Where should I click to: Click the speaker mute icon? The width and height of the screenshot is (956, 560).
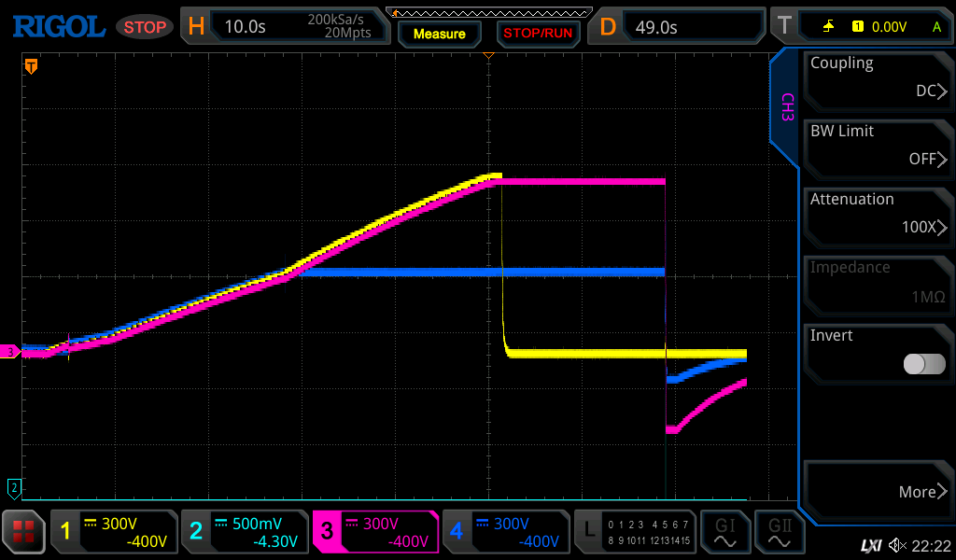[897, 545]
